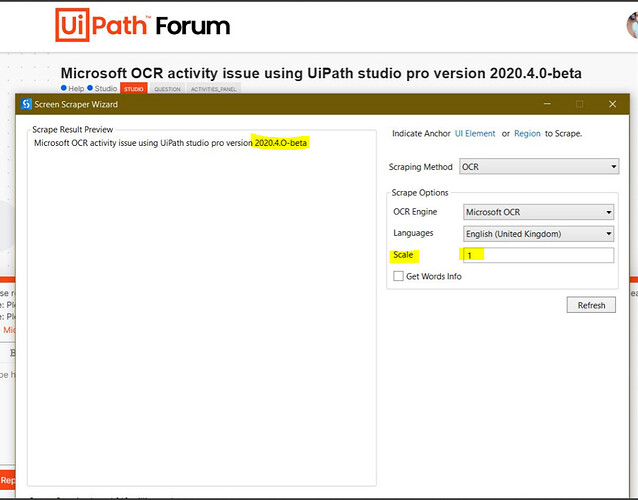Click the OCR Engine label
This screenshot has width=638, height=500.
click(x=415, y=212)
